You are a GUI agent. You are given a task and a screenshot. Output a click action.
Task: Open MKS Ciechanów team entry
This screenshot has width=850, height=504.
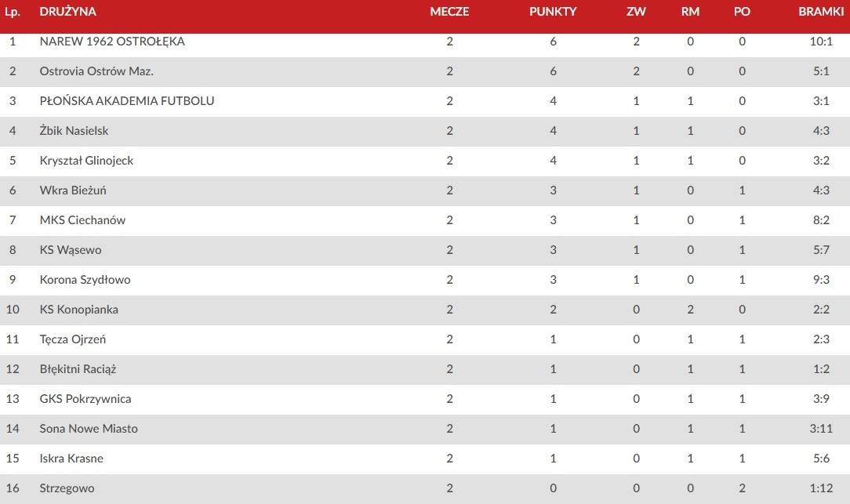(x=82, y=220)
